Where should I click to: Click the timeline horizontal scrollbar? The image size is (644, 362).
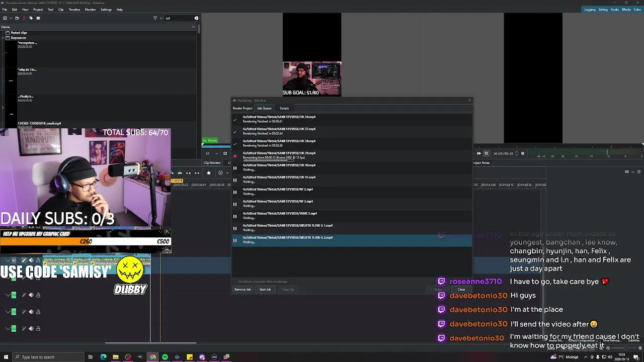coord(151,343)
